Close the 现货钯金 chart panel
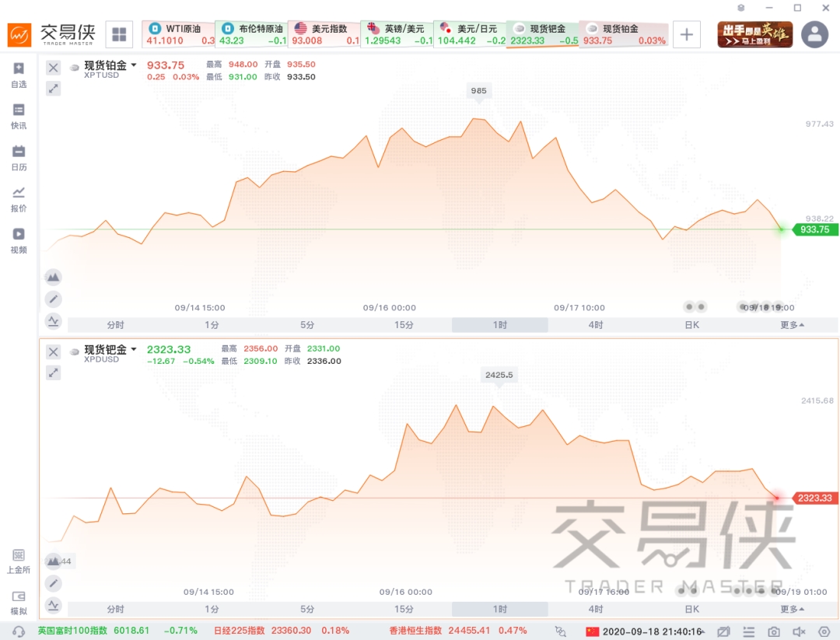840x640 pixels. (53, 351)
